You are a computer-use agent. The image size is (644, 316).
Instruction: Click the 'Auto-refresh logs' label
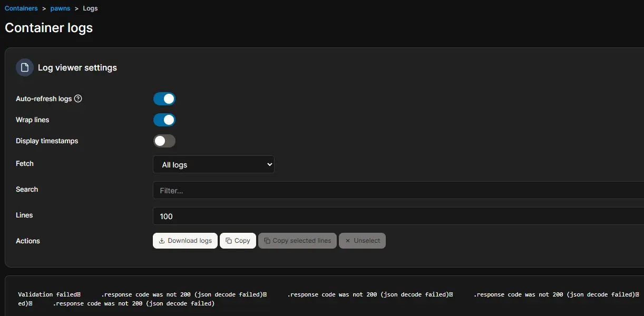click(x=44, y=98)
